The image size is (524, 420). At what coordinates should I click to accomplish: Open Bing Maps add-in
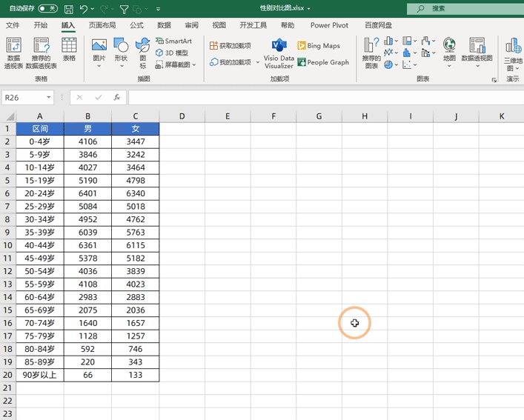319,46
